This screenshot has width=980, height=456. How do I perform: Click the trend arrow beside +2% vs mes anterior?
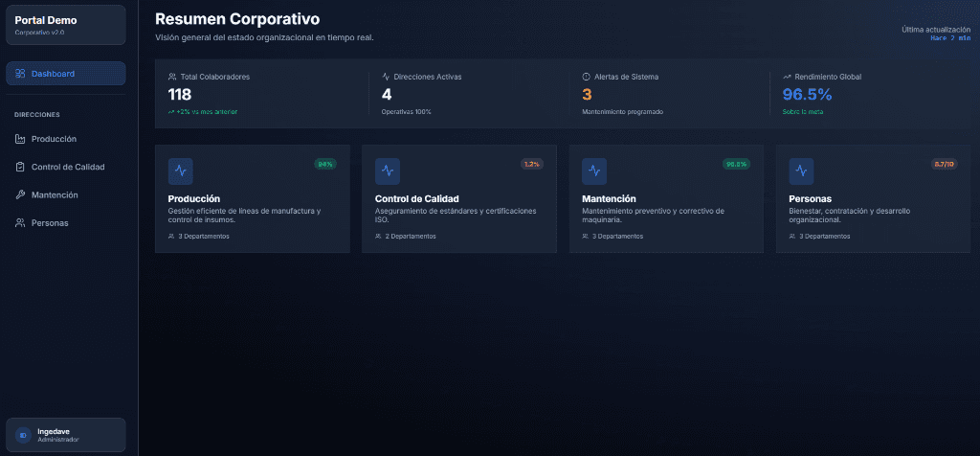pyautogui.click(x=171, y=112)
